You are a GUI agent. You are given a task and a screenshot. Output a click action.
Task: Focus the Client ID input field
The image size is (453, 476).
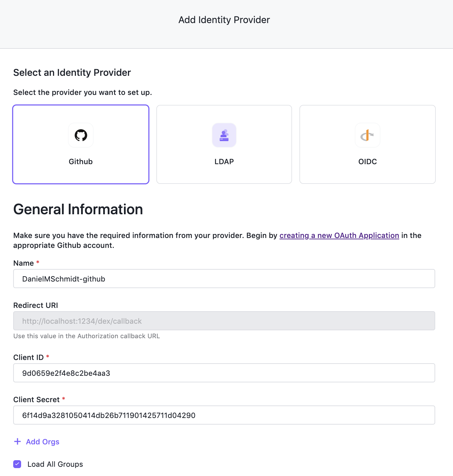pyautogui.click(x=224, y=373)
